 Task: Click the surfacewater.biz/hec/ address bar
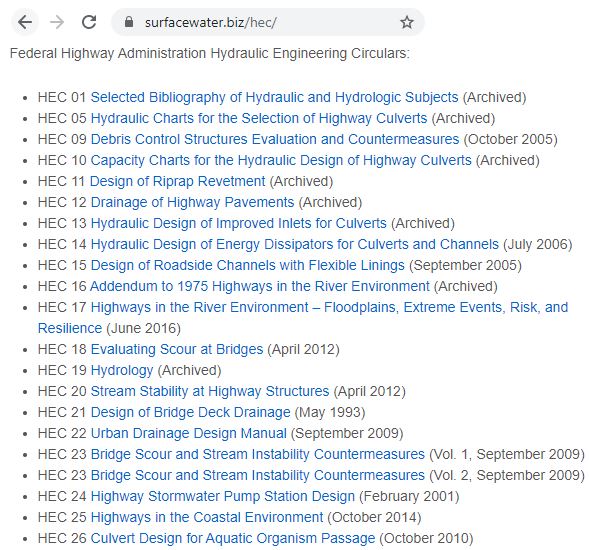click(x=268, y=22)
